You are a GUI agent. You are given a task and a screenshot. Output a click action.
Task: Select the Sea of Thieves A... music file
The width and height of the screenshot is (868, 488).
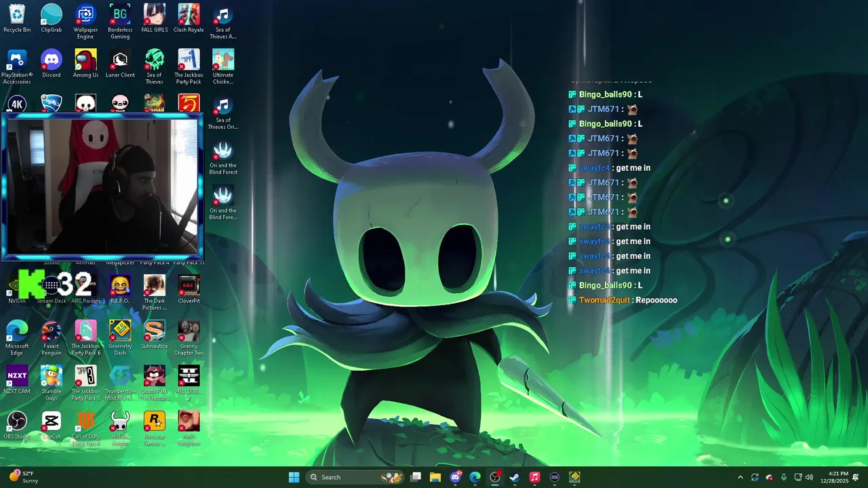pyautogui.click(x=223, y=21)
